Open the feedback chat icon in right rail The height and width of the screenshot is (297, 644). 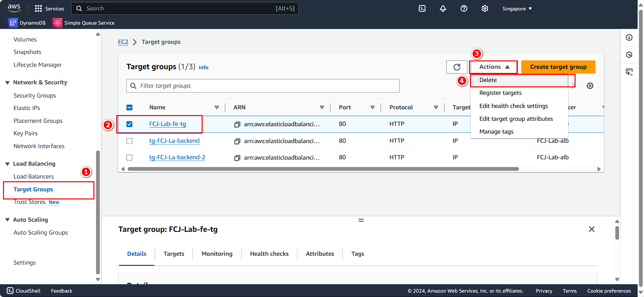pos(629,72)
